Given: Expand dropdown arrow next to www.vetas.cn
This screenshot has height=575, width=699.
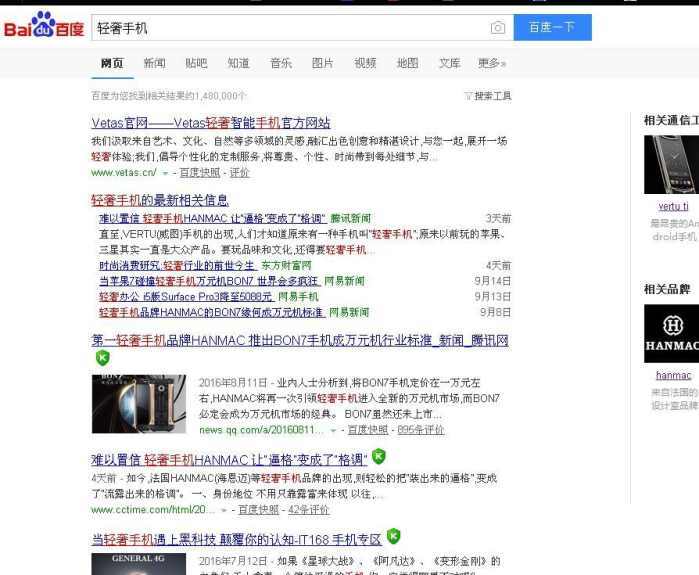Looking at the screenshot, I should click(165, 173).
